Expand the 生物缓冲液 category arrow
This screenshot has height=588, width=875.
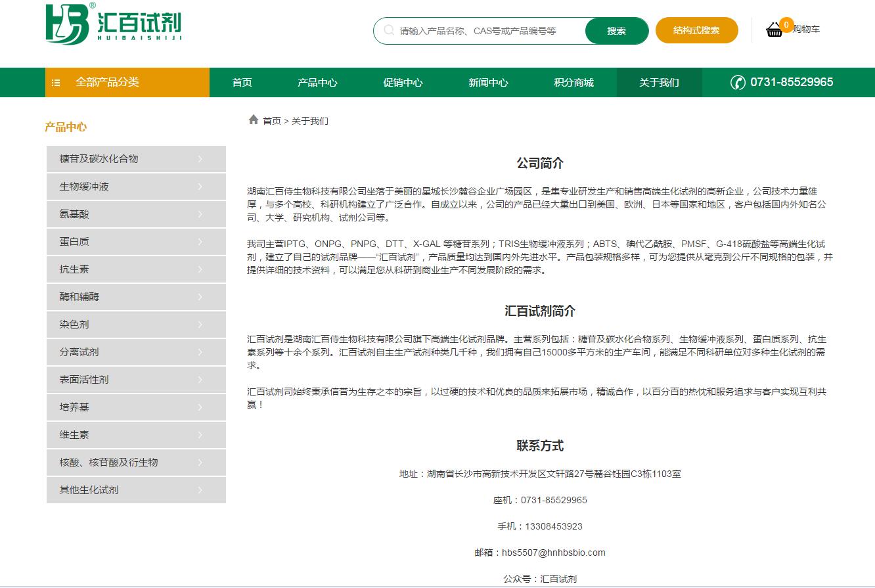(x=200, y=187)
